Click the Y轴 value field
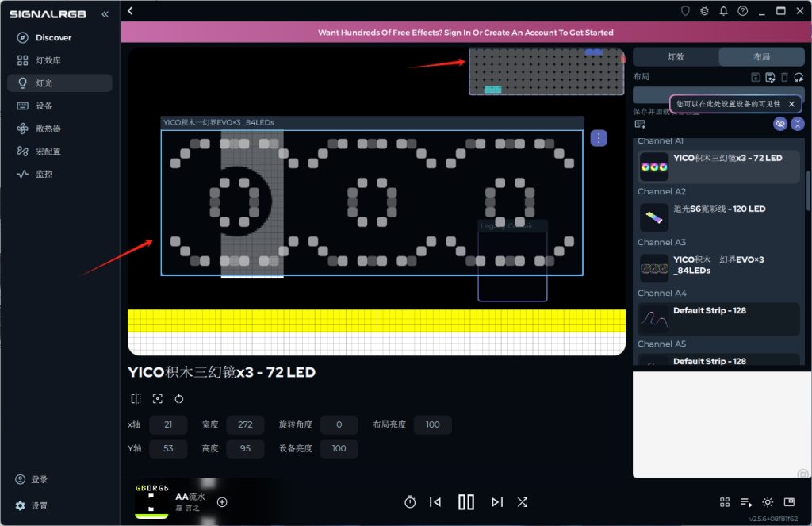This screenshot has width=812, height=526. pyautogui.click(x=168, y=448)
